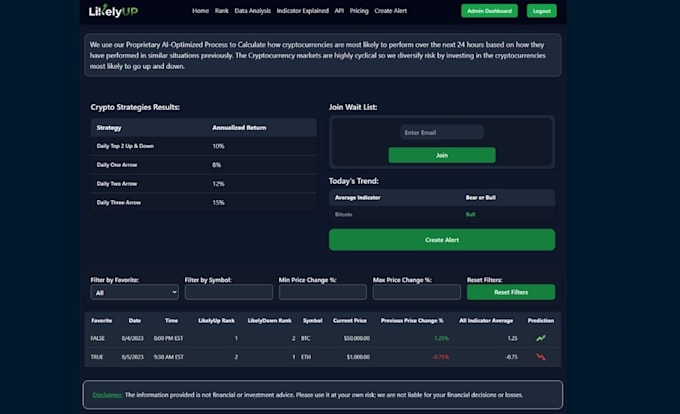Click the Annualized Return column header
680x414 pixels.
tap(239, 127)
